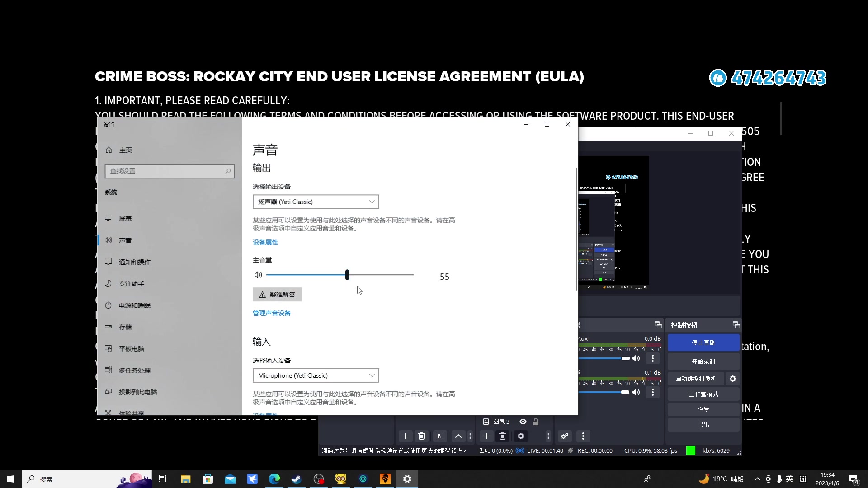
Task: Open 平板电脑 in the Settings sidebar
Action: click(170, 349)
